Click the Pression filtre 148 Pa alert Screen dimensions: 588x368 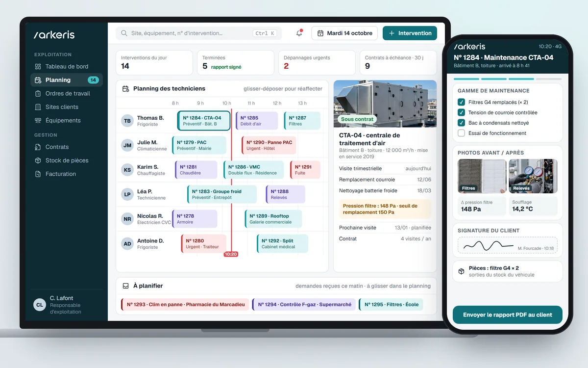coord(385,209)
